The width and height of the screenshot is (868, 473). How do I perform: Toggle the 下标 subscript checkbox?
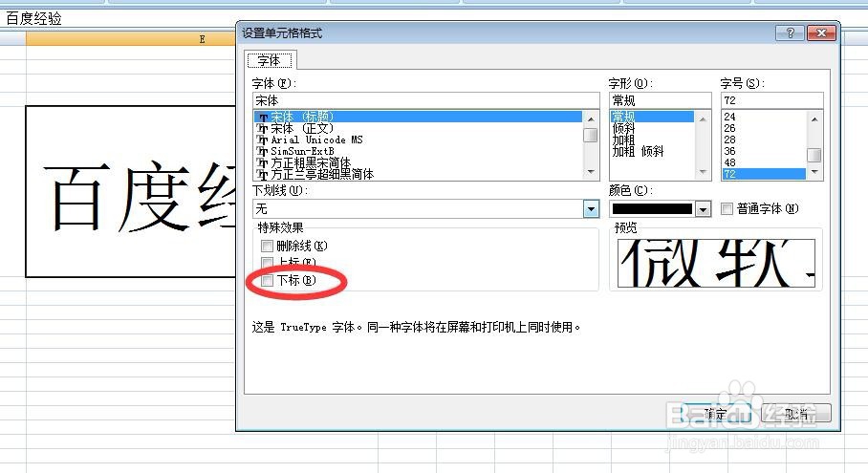click(267, 281)
